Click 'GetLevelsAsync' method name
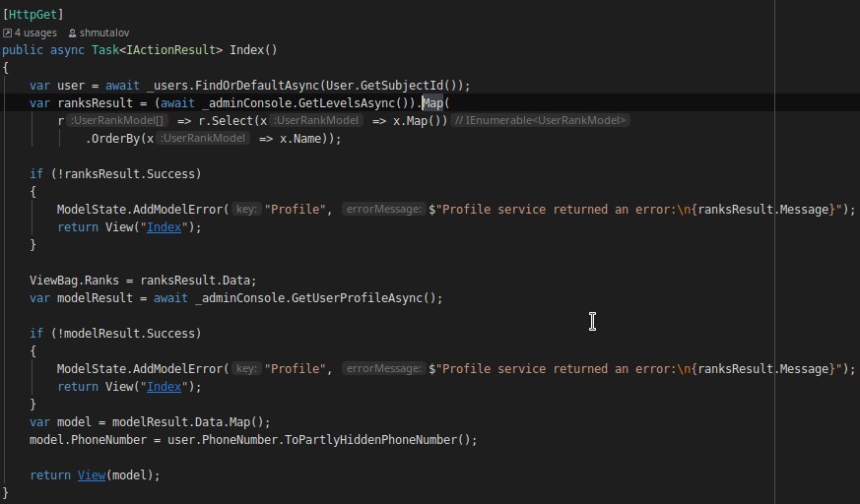This screenshot has height=504, width=860. point(347,103)
